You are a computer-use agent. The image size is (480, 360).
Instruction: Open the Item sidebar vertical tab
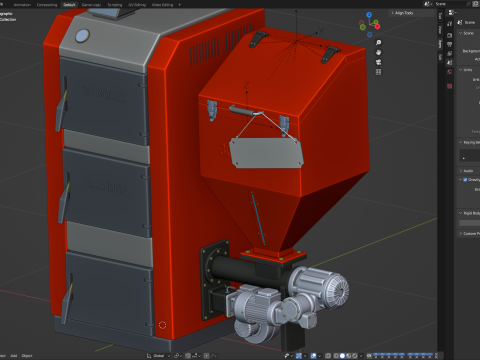point(440,44)
